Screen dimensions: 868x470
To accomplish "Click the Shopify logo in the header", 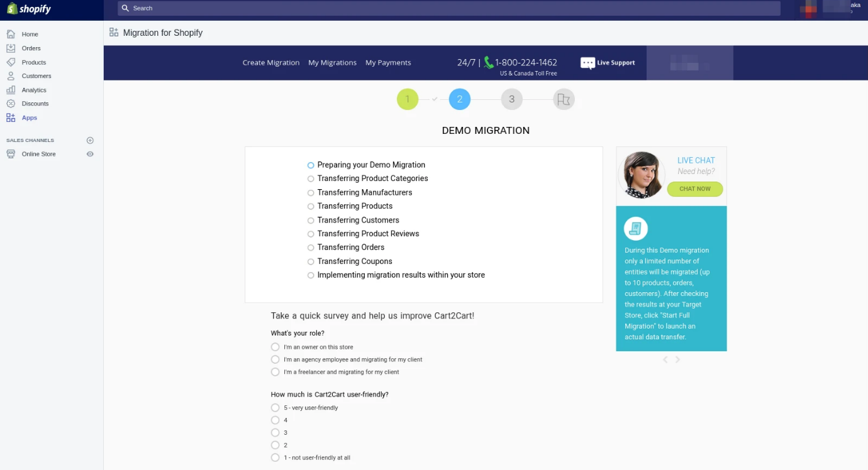I will [29, 9].
